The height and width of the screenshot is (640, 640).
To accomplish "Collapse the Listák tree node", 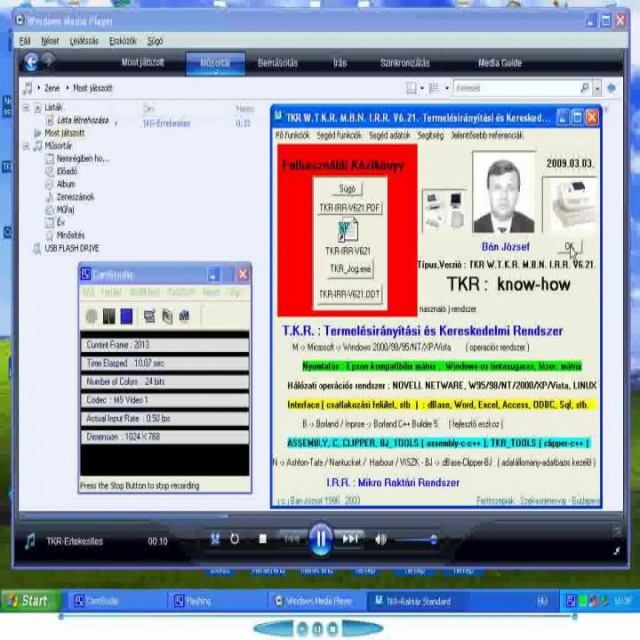I will pos(26,108).
